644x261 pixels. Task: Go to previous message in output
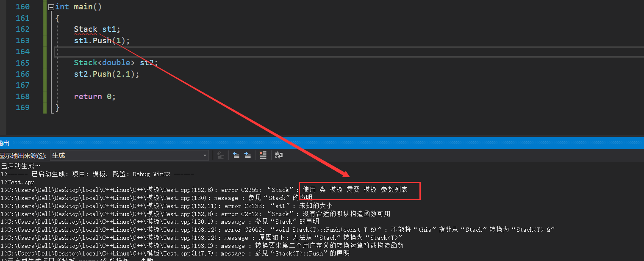pos(236,155)
